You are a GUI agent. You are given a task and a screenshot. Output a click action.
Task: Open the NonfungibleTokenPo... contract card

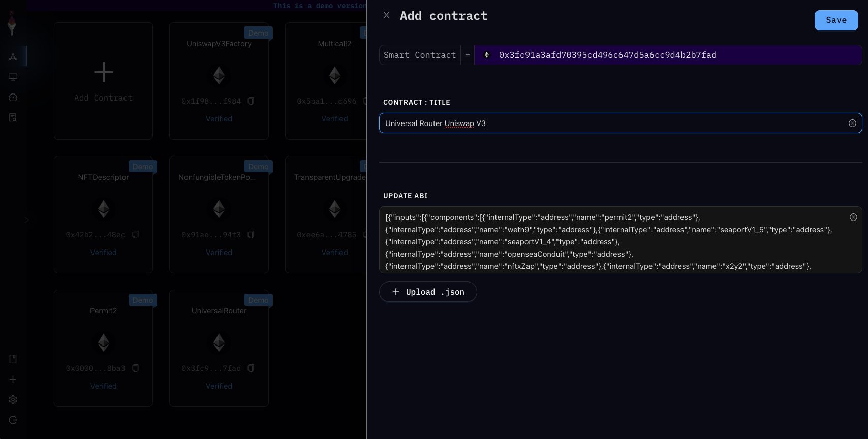[x=219, y=214]
